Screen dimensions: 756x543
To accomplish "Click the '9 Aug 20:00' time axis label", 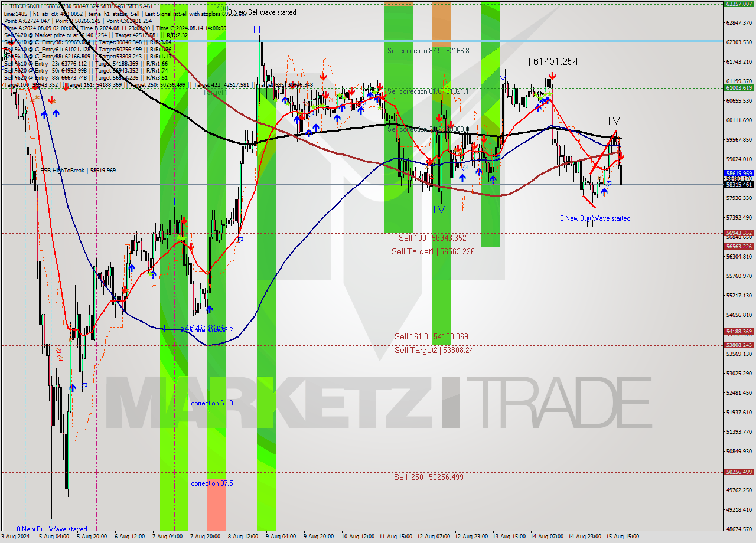I will 318,537.
